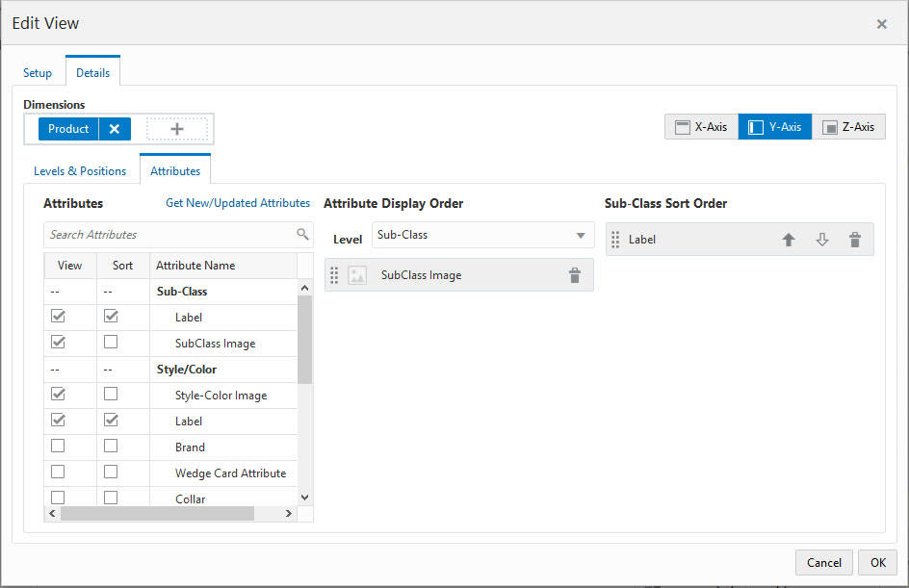909x588 pixels.
Task: Move Label down with the down arrow
Action: [x=821, y=239]
